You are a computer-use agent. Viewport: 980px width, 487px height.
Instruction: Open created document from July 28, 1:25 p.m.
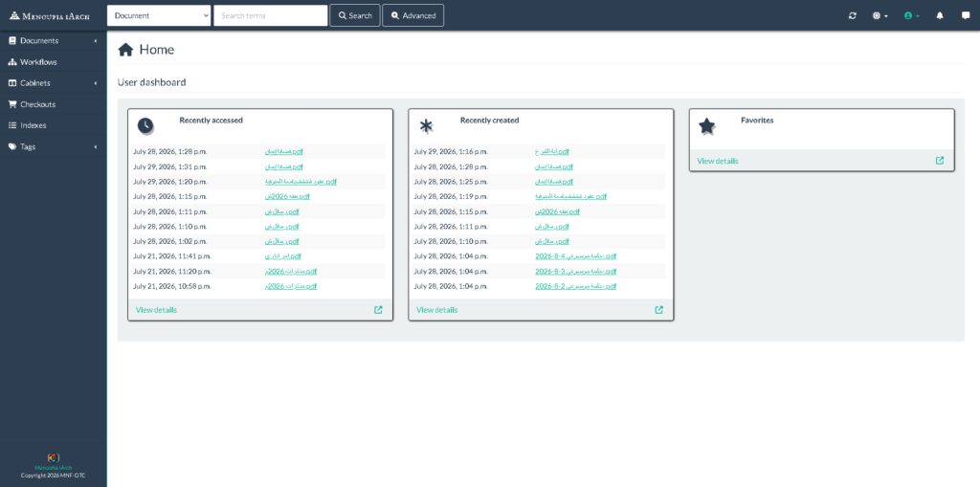(554, 182)
